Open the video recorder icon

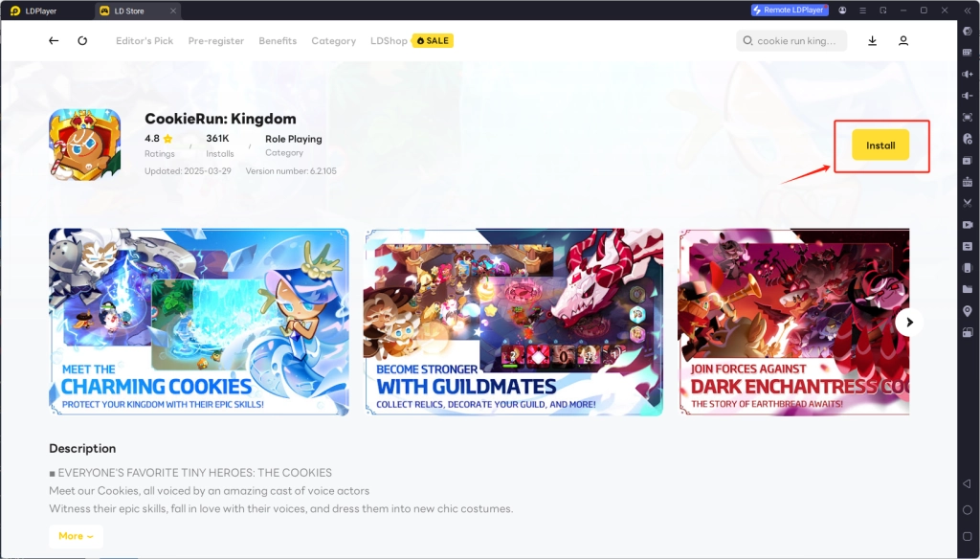pos(968,225)
